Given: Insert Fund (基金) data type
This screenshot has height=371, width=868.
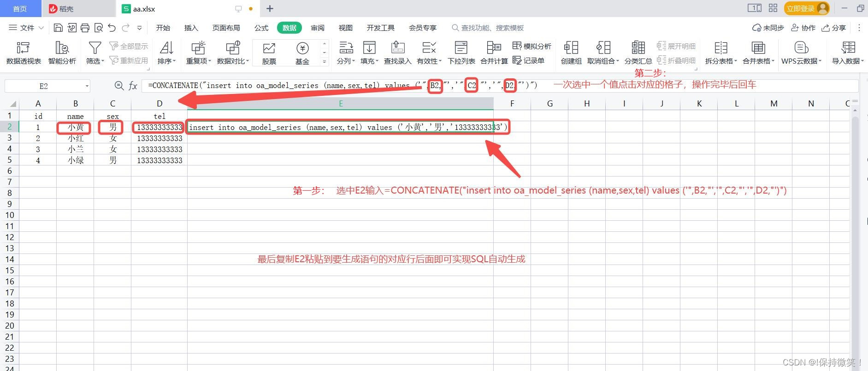Looking at the screenshot, I should coord(302,53).
